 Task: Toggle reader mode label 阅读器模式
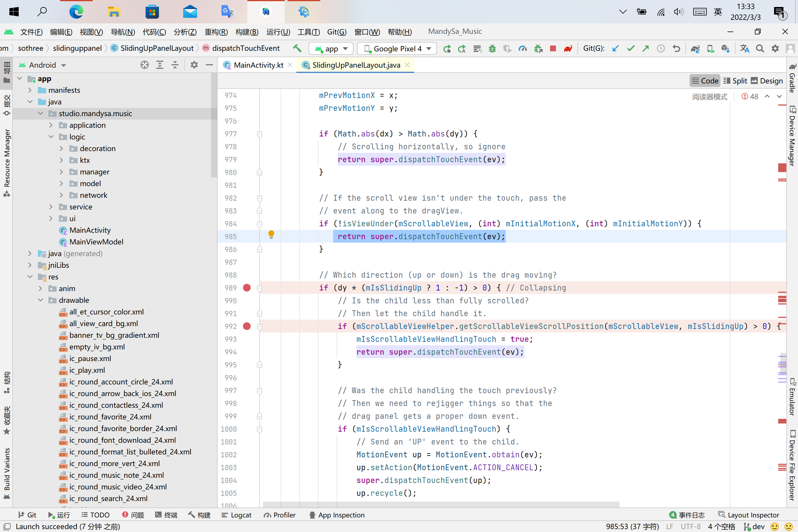coord(710,97)
